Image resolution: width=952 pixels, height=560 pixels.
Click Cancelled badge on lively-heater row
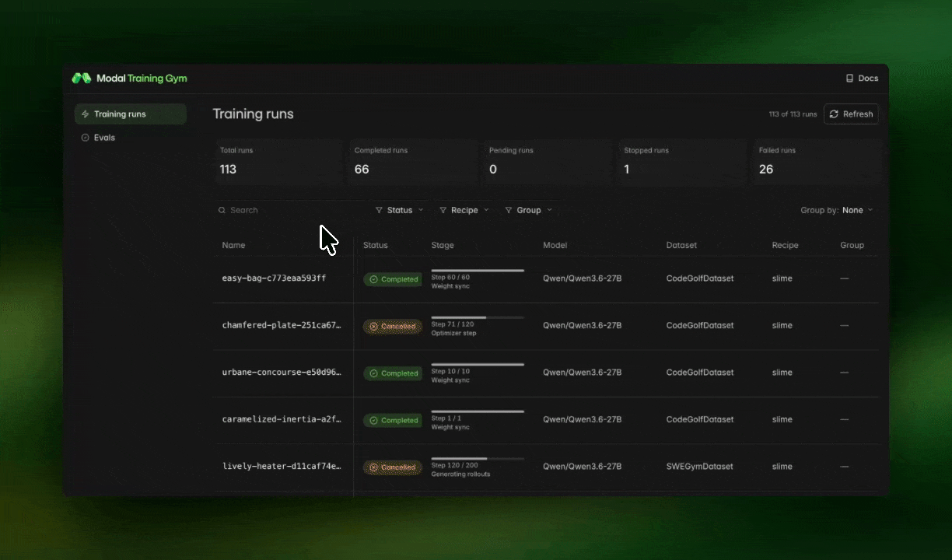[x=393, y=467]
